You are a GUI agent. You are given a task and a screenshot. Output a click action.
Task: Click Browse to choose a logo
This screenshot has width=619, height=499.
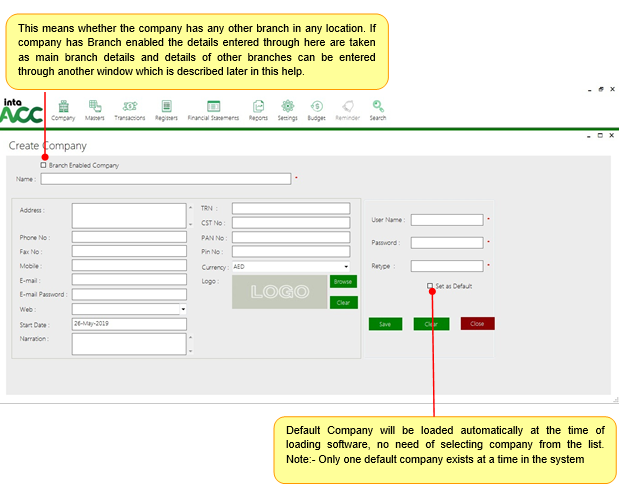click(342, 282)
